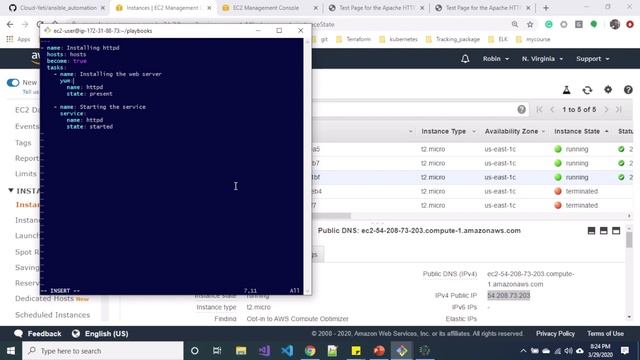Refresh the instances list

point(587,90)
